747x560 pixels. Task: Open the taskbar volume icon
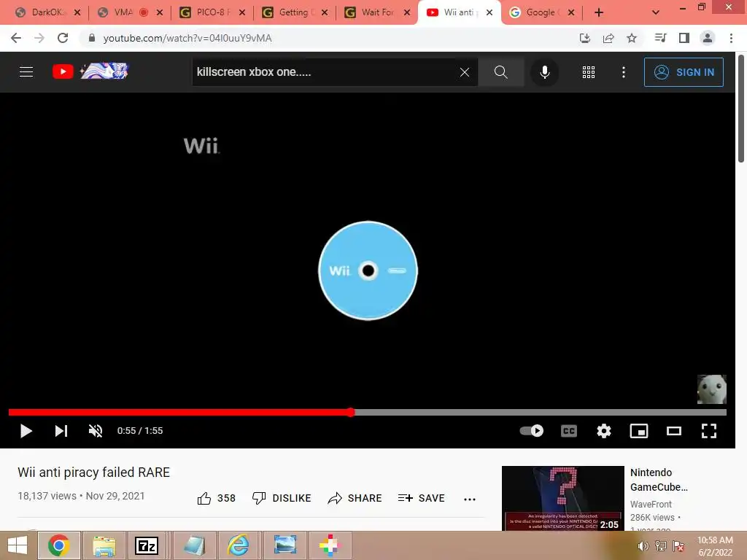point(643,546)
